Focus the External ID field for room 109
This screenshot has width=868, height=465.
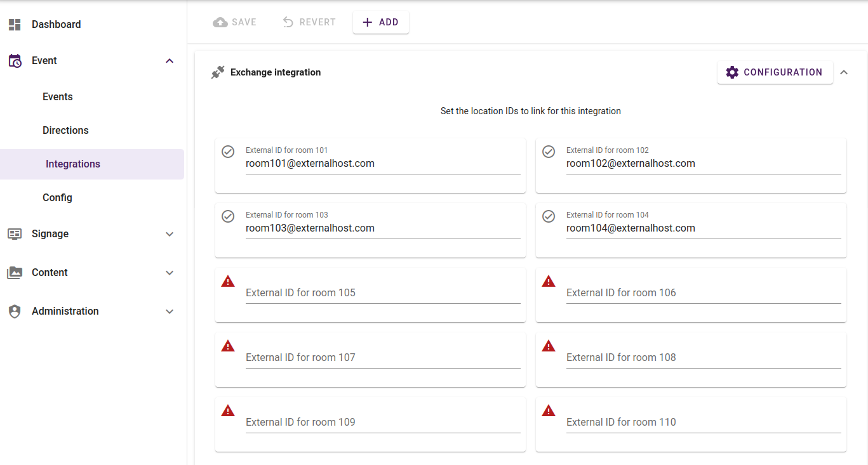coord(383,422)
